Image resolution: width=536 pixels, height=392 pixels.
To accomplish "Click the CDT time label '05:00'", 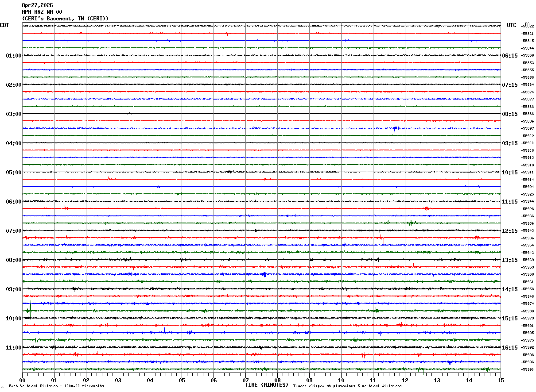I will tap(14, 173).
